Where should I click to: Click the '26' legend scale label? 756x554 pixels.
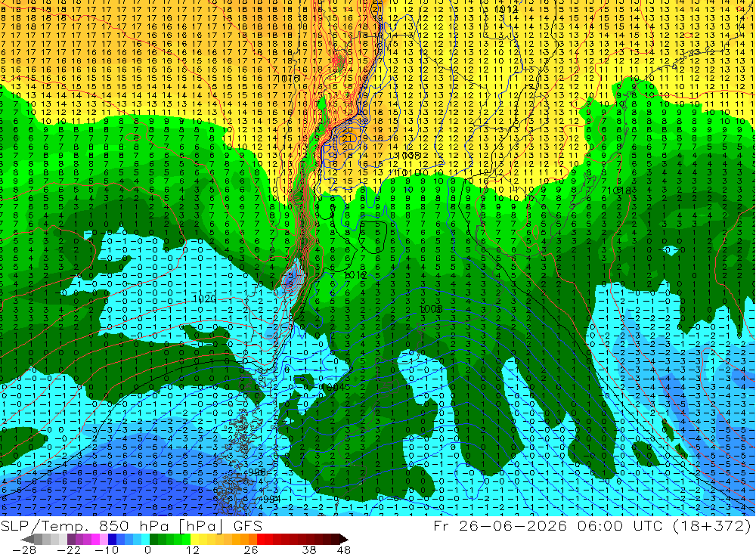(x=251, y=550)
